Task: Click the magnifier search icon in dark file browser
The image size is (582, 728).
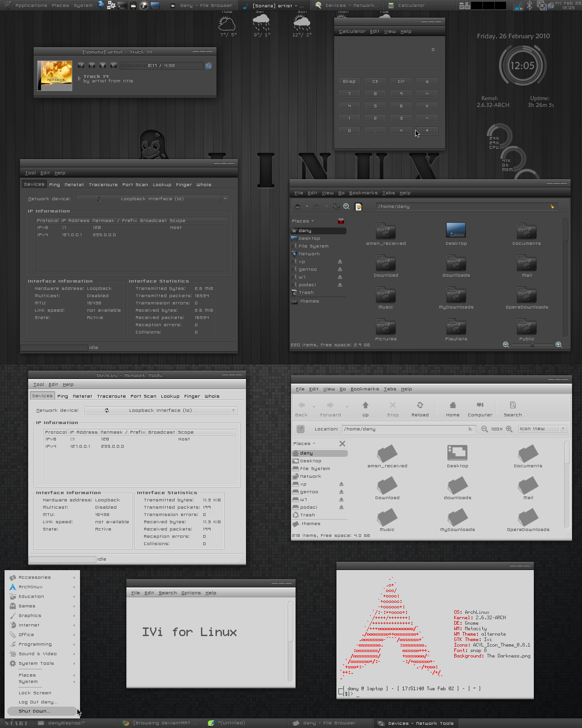Action: [x=346, y=207]
